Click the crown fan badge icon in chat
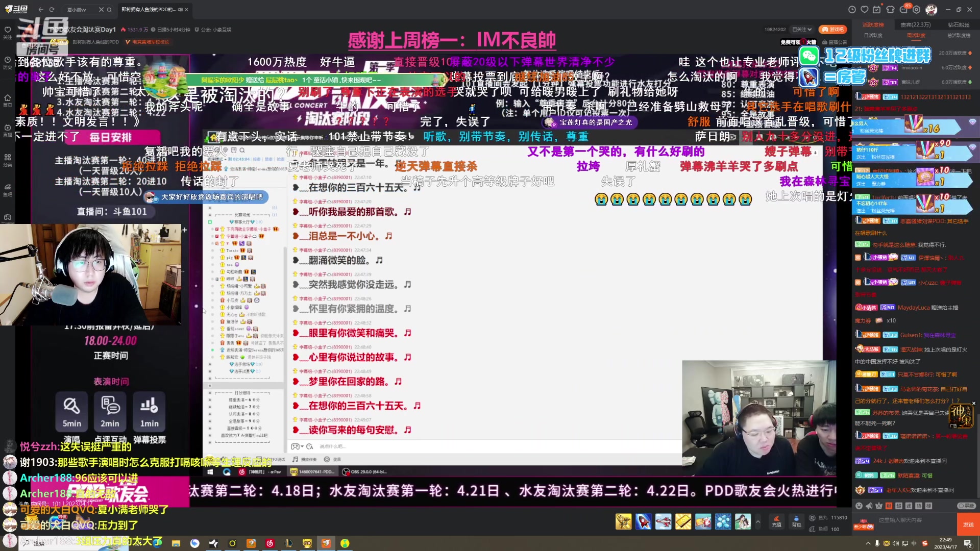The image size is (980, 551). [878, 506]
